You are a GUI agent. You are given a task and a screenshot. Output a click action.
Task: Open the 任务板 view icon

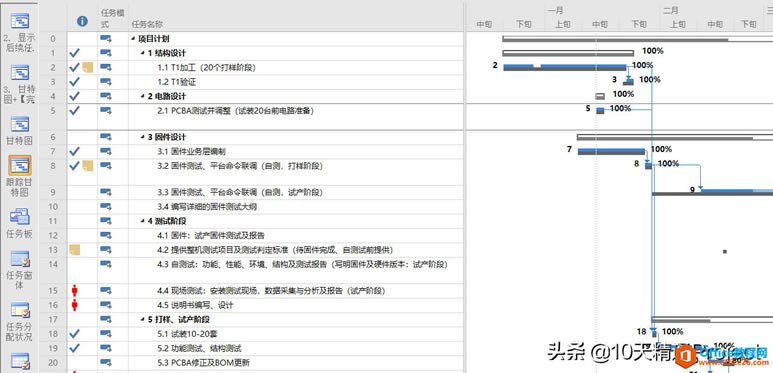point(20,217)
